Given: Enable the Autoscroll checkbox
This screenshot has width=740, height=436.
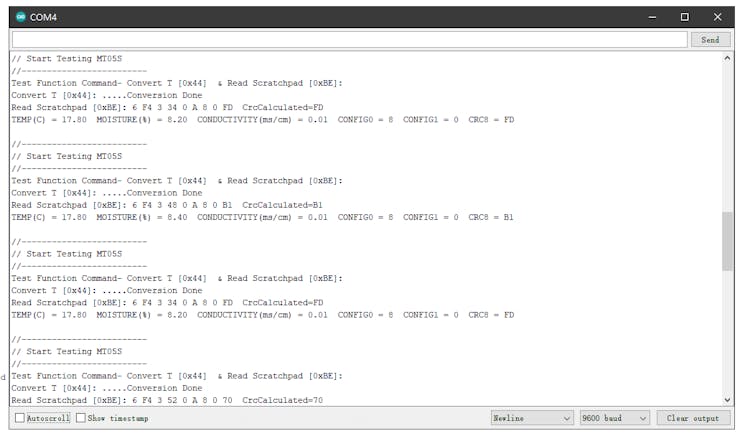Looking at the screenshot, I should point(20,418).
